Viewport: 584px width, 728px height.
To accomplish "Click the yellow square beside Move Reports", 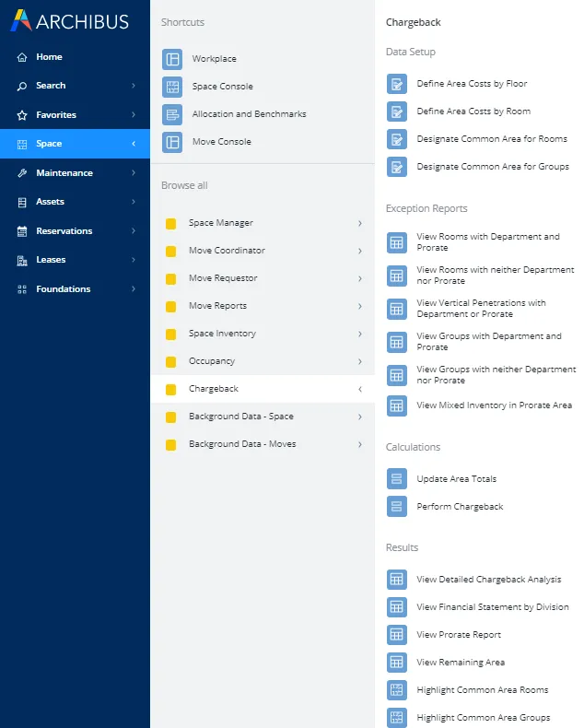I will click(170, 306).
